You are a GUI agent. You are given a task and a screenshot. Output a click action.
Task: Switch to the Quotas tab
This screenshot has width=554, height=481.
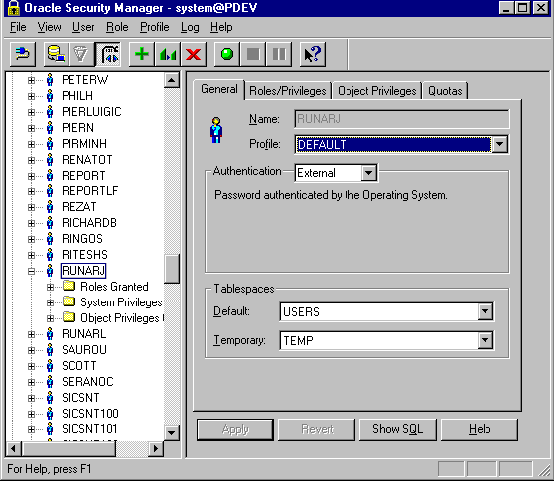pyautogui.click(x=445, y=91)
